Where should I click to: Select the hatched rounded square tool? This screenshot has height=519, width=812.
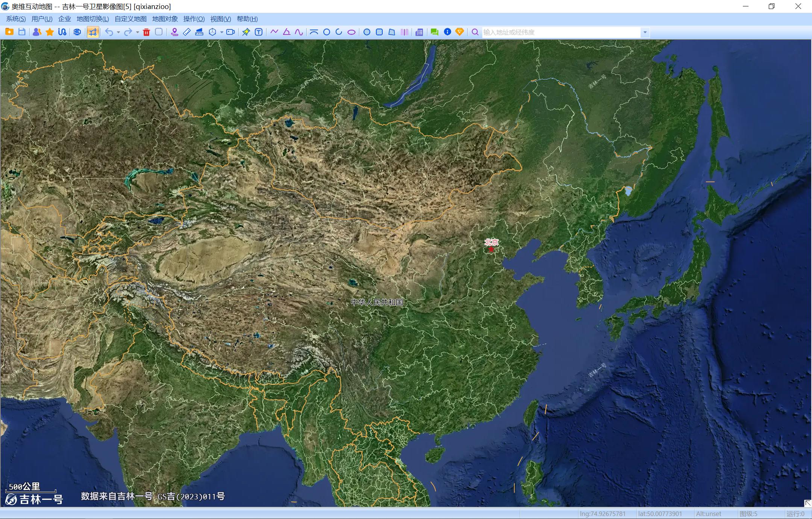pos(379,32)
